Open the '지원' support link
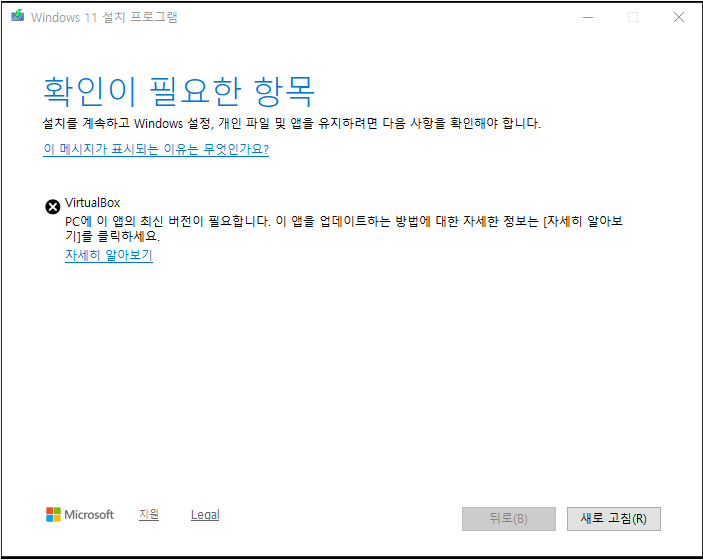The height and width of the screenshot is (560, 703). tap(149, 514)
